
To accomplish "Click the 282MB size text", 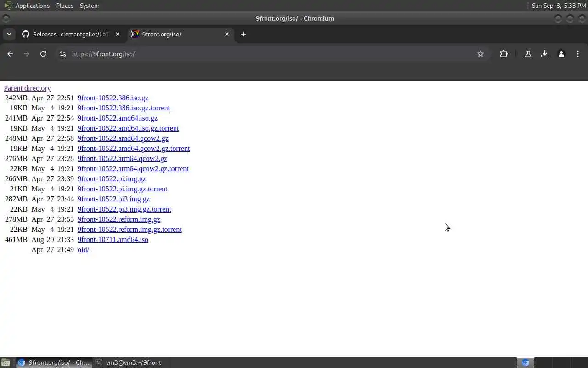I will [x=16, y=199].
